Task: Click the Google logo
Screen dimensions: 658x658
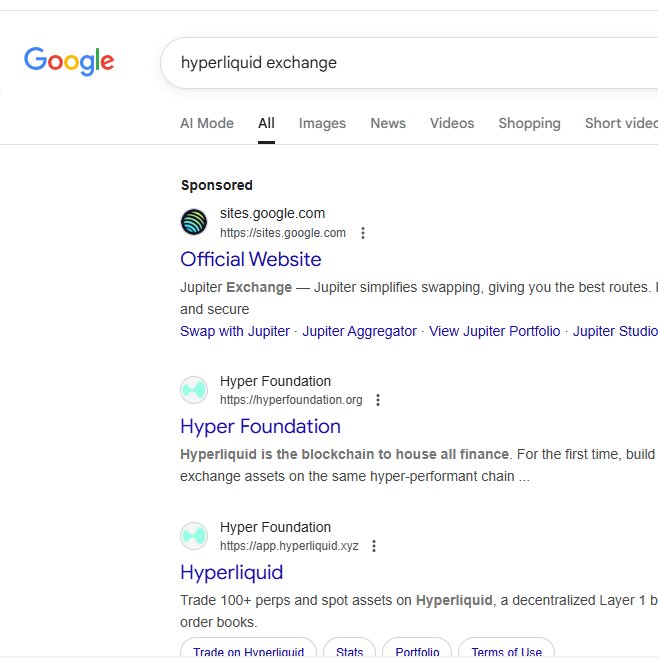Action: [69, 61]
